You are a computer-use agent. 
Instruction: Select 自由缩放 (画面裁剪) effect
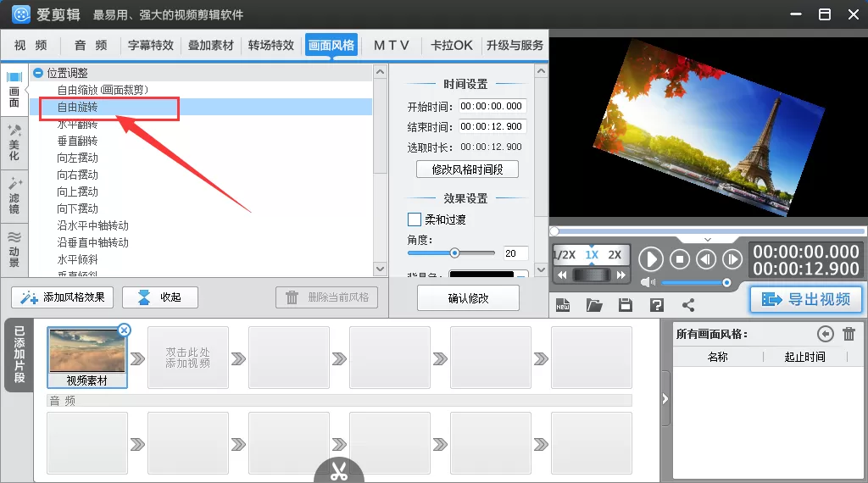[103, 90]
